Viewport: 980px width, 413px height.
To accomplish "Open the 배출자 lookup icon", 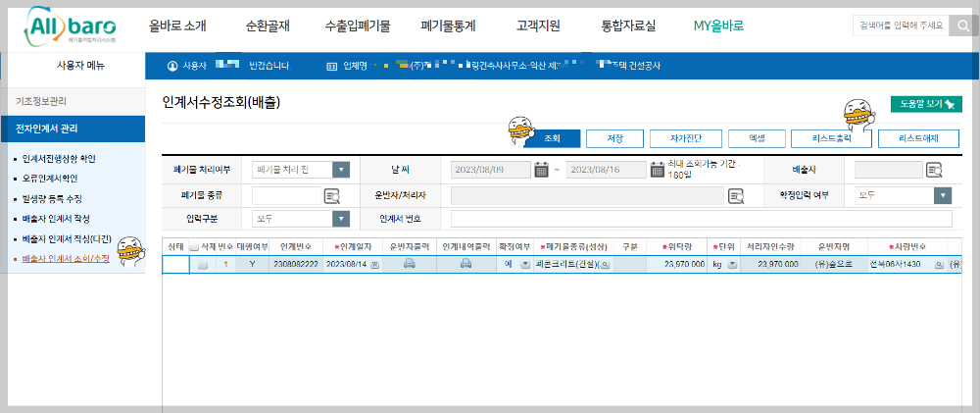I will click(934, 170).
